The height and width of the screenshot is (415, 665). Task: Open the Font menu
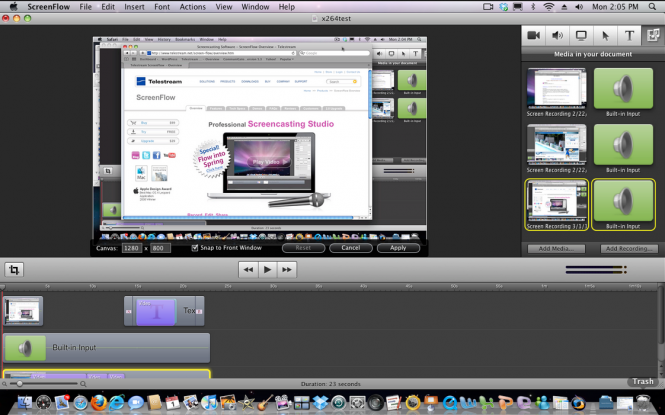[x=162, y=7]
